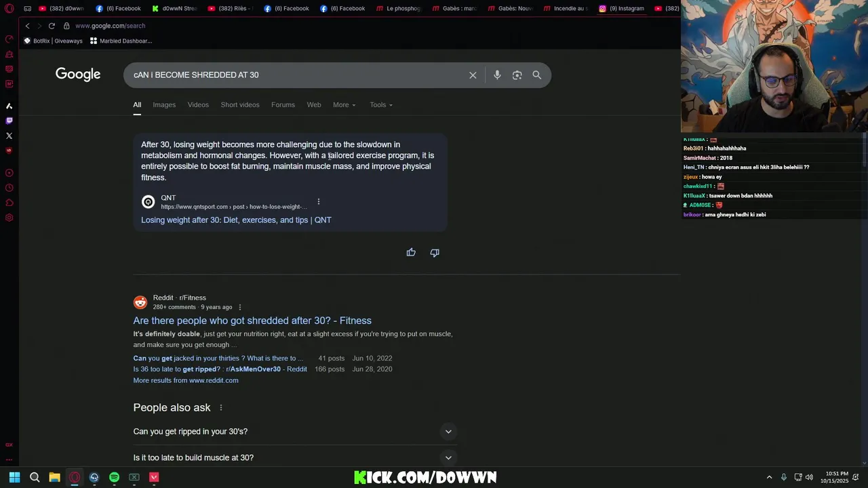The height and width of the screenshot is (488, 868).
Task: Click the Opera GX taskbar icon
Action: [x=75, y=477]
